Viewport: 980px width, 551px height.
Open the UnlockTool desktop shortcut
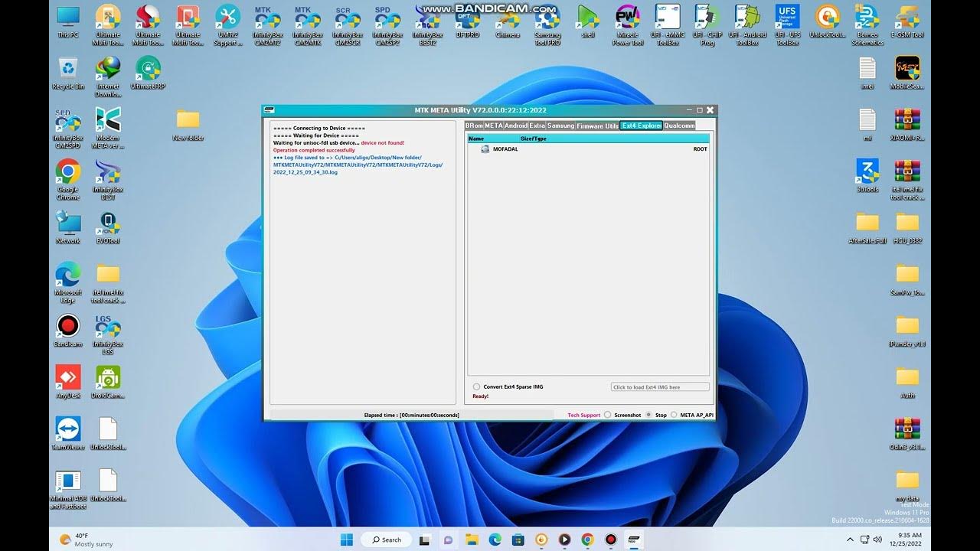point(827,23)
